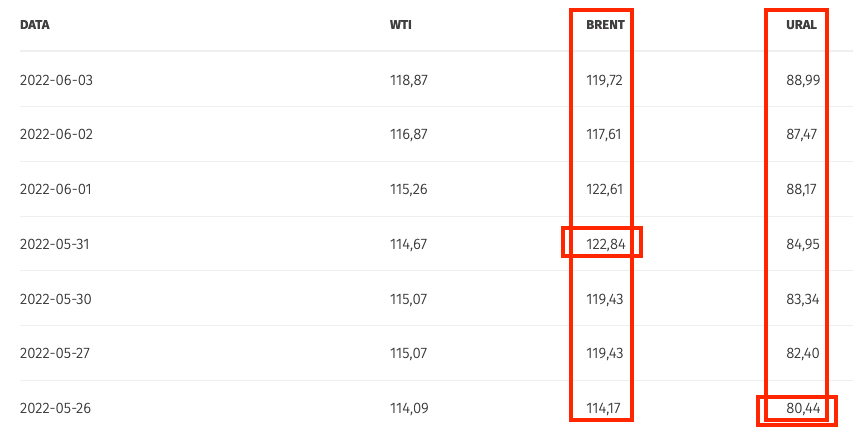This screenshot has width=853, height=429.
Task: Select WTI value 114,09
Action: [x=409, y=408]
